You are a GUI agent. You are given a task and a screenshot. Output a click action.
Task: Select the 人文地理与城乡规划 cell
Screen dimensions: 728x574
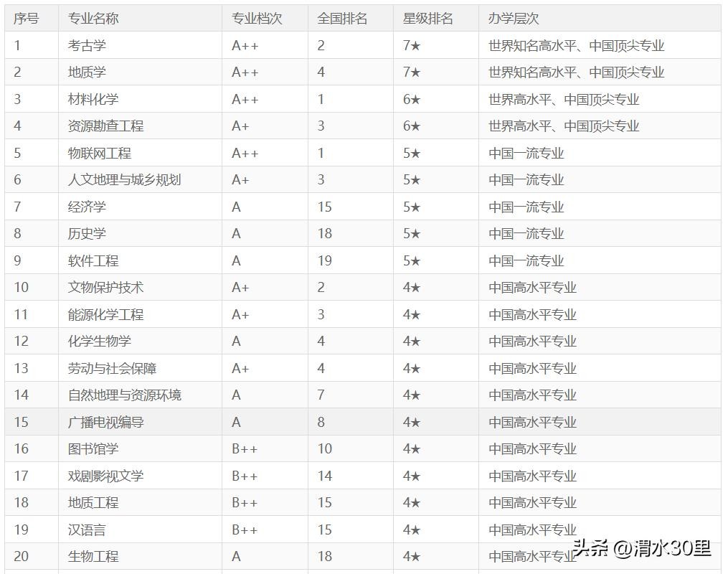click(x=124, y=180)
